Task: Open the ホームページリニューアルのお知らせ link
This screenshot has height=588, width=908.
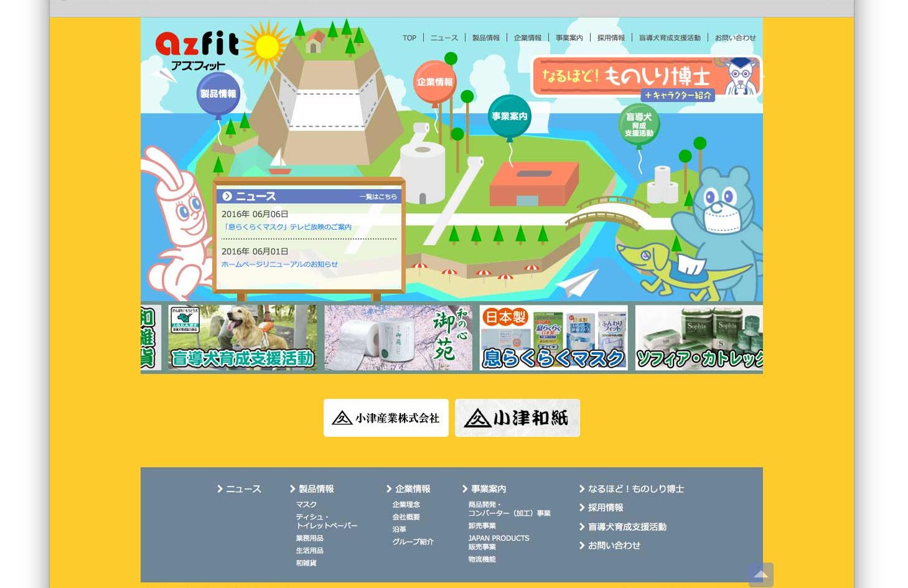Action: tap(279, 264)
